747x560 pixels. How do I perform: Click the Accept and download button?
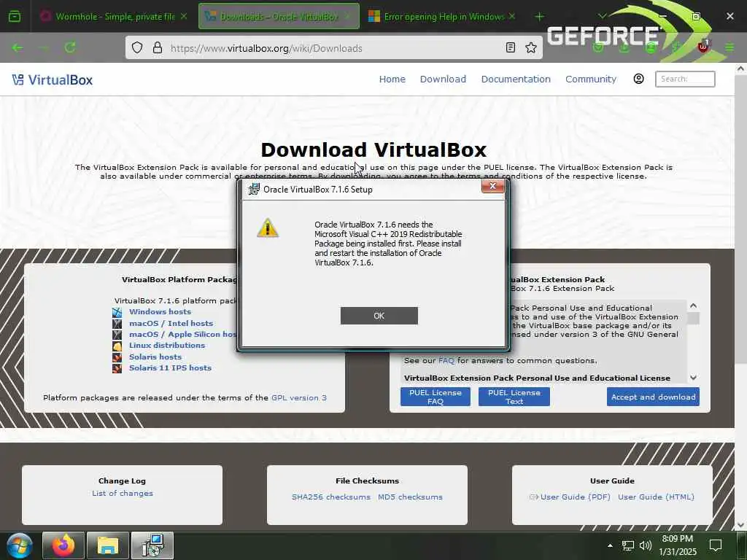[x=653, y=397]
